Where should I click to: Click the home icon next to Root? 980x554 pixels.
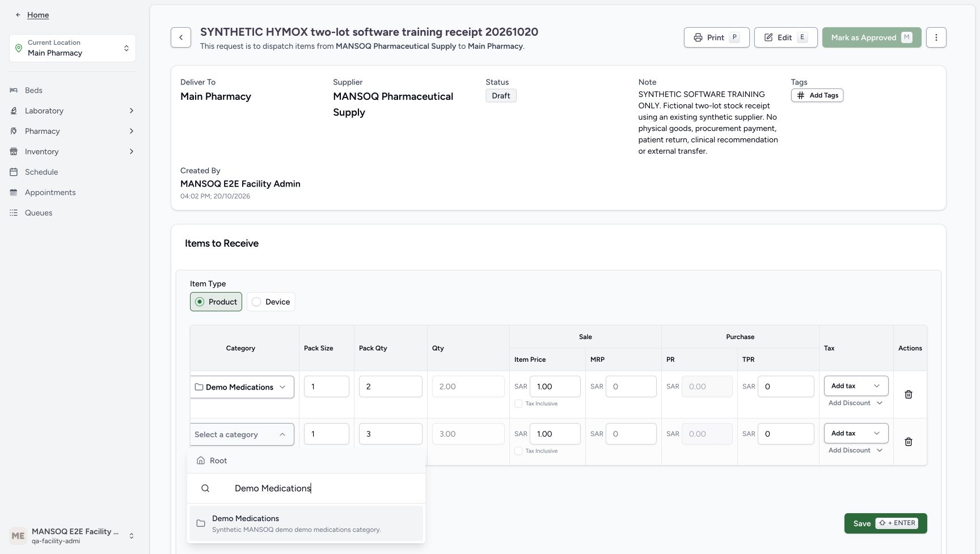click(x=201, y=460)
